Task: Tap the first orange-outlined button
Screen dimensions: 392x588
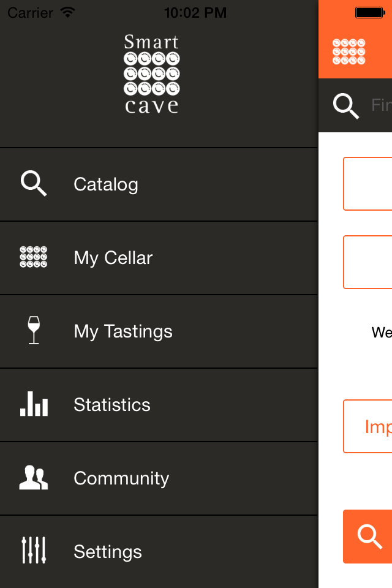Action: pos(367,184)
